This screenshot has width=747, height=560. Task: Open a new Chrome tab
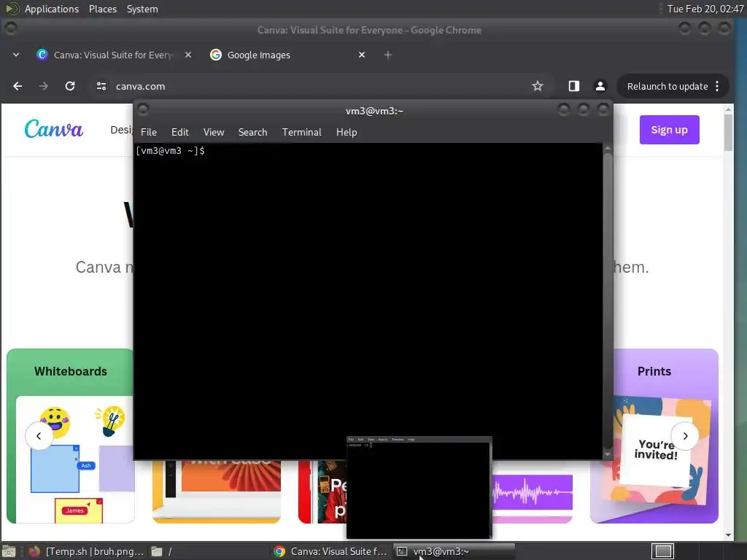pyautogui.click(x=388, y=55)
